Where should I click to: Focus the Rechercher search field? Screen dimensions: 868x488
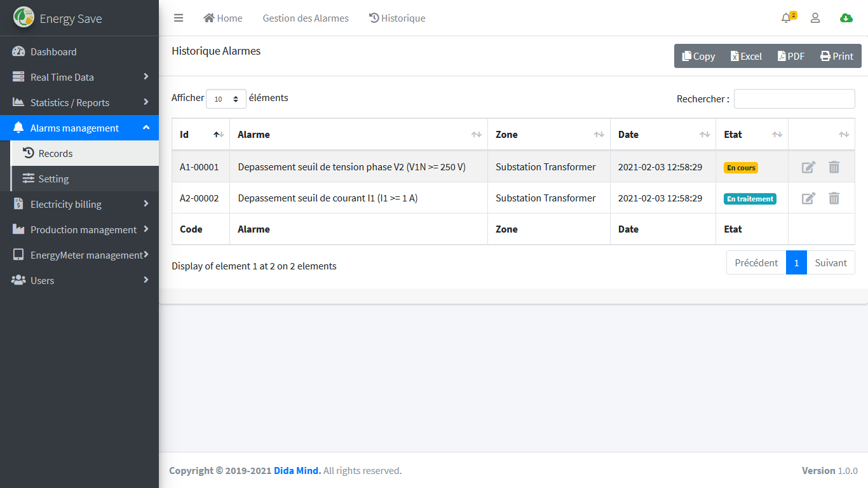click(x=794, y=99)
